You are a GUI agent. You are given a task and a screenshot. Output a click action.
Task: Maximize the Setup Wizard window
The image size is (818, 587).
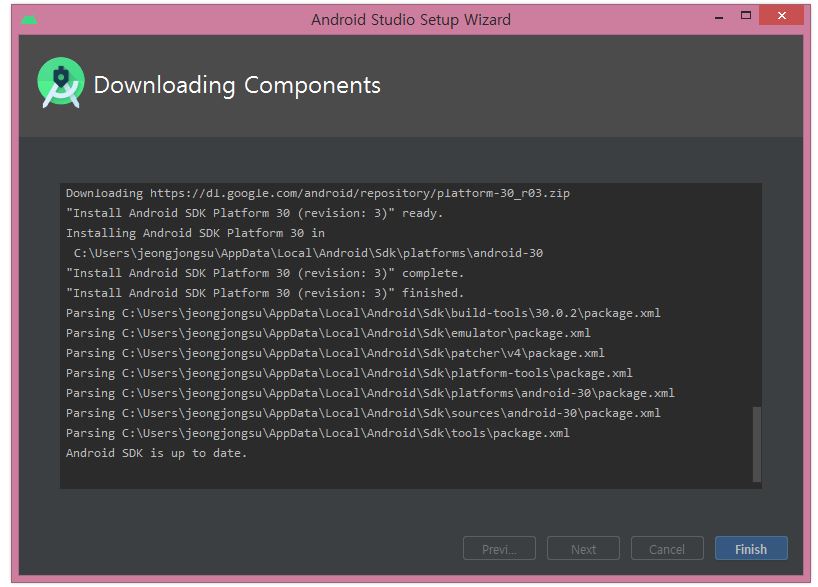coord(746,15)
